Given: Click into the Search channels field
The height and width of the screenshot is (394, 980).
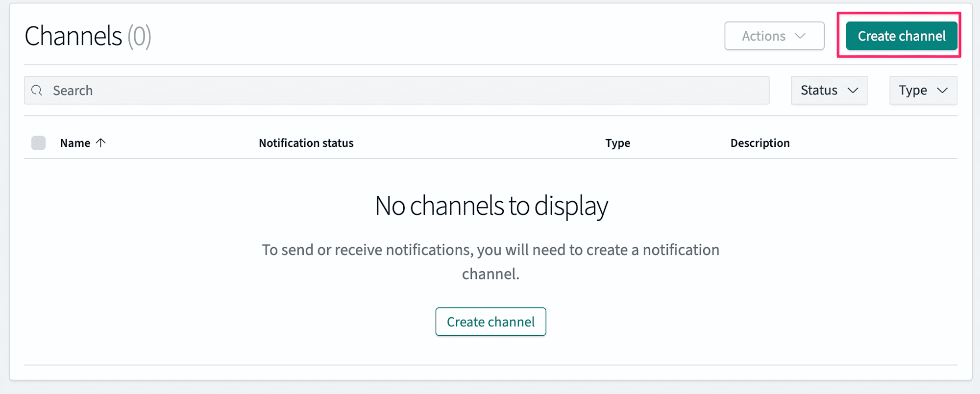Looking at the screenshot, I should coord(396,90).
